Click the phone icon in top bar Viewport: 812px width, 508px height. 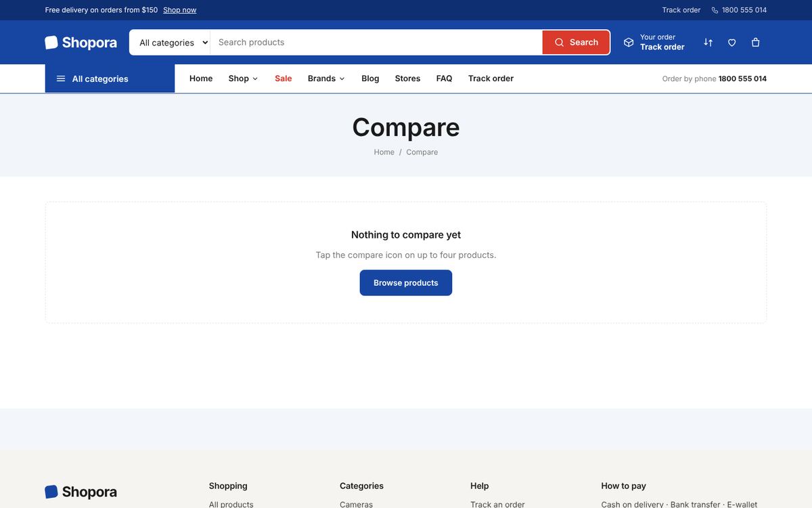pyautogui.click(x=715, y=10)
